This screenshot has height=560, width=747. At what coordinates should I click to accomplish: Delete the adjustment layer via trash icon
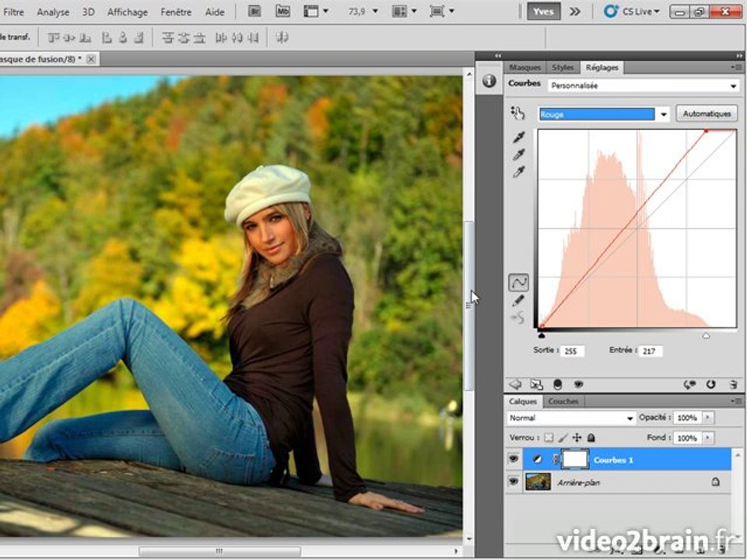[733, 384]
